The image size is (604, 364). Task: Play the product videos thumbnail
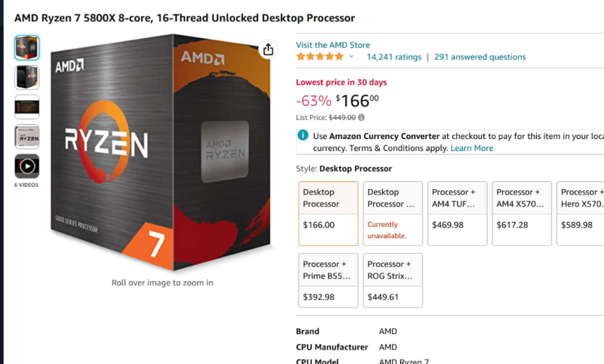tap(27, 166)
